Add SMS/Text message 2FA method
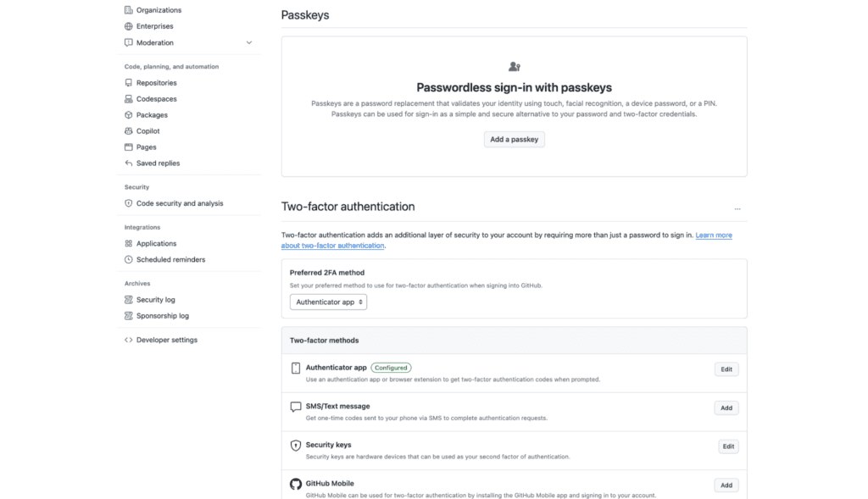This screenshot has height=499, width=868. pyautogui.click(x=726, y=408)
